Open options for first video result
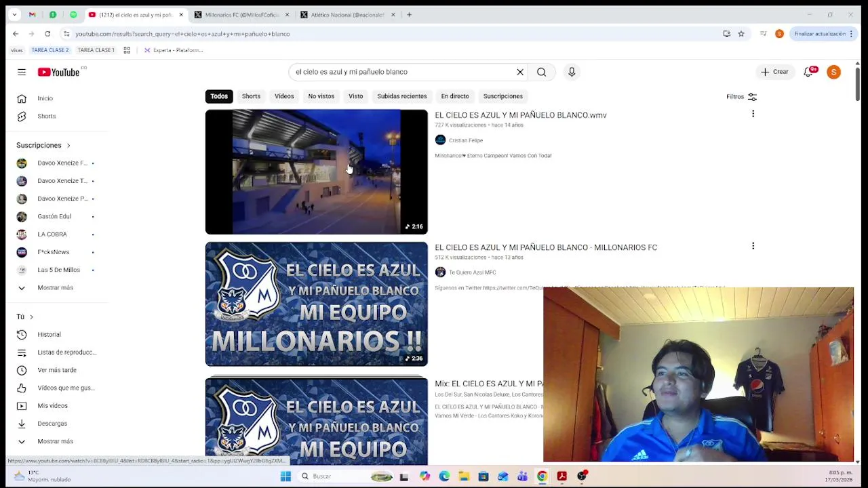 pos(753,114)
